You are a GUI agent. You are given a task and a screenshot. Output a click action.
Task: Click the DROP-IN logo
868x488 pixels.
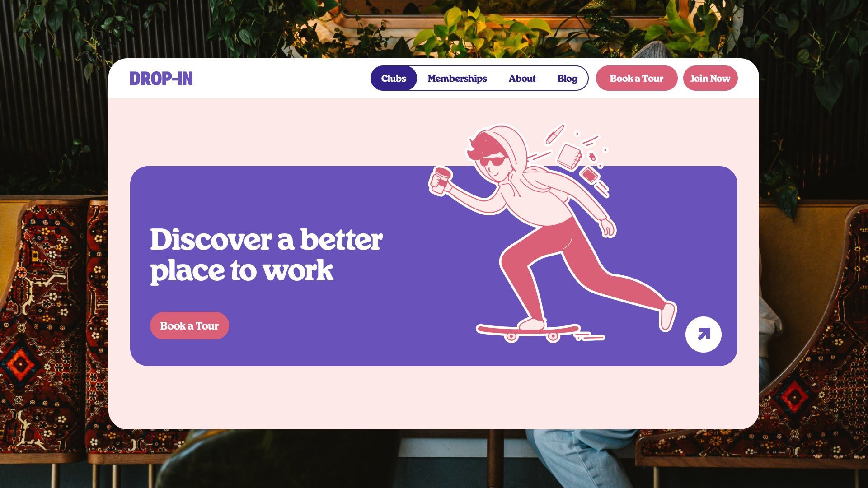161,79
